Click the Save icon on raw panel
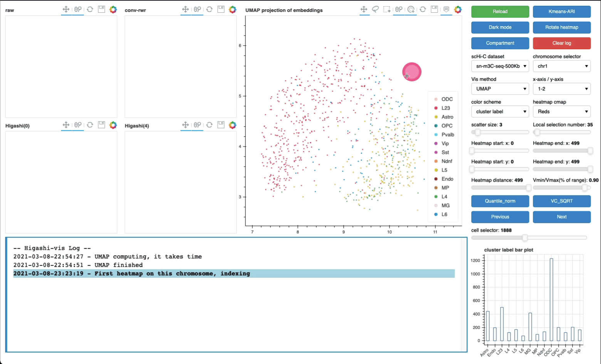Image resolution: width=601 pixels, height=364 pixels. [101, 10]
